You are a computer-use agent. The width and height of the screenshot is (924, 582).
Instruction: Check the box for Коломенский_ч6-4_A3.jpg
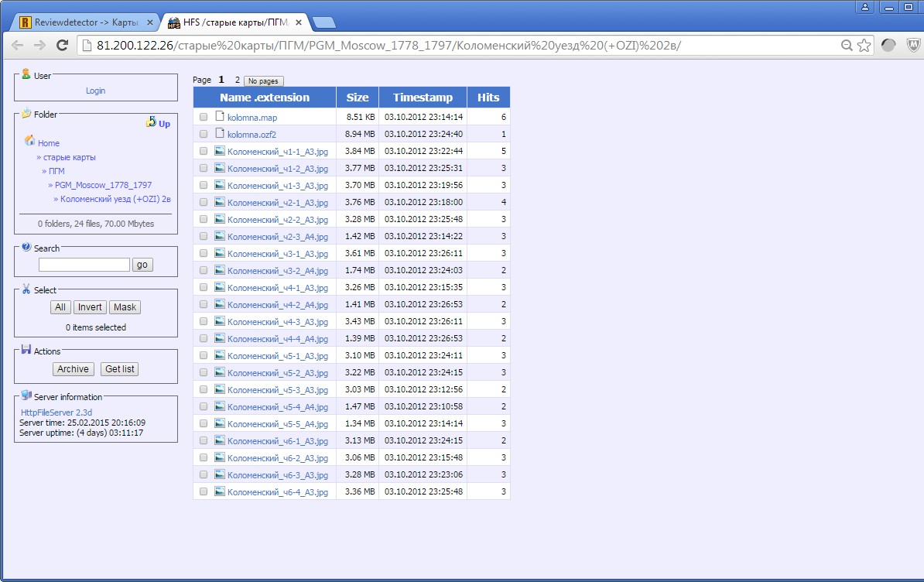[x=204, y=492]
